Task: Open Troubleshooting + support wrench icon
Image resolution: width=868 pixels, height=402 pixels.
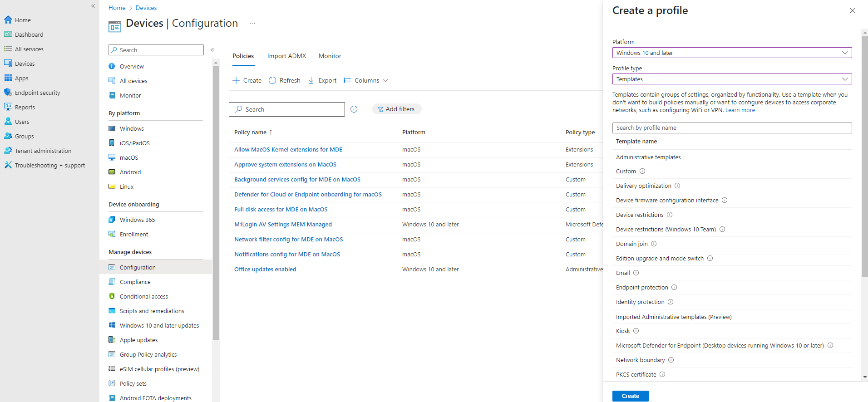Action: pos(8,165)
